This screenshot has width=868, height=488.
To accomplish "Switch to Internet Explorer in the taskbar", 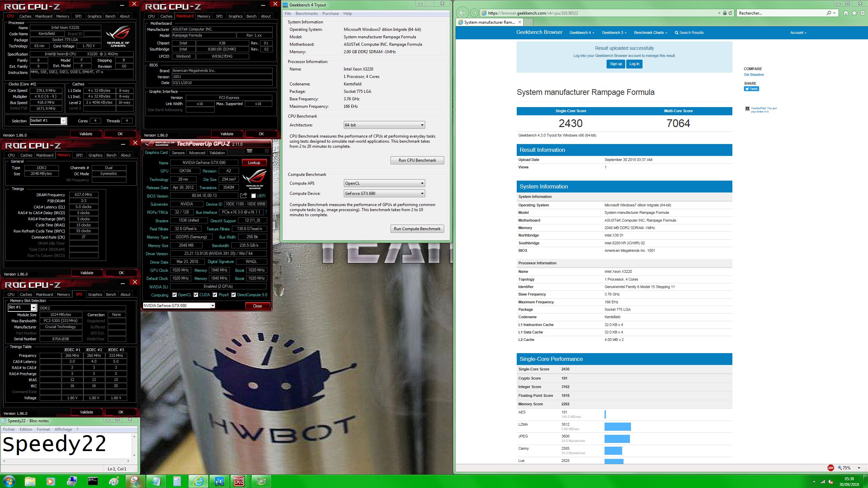I will pyautogui.click(x=198, y=481).
